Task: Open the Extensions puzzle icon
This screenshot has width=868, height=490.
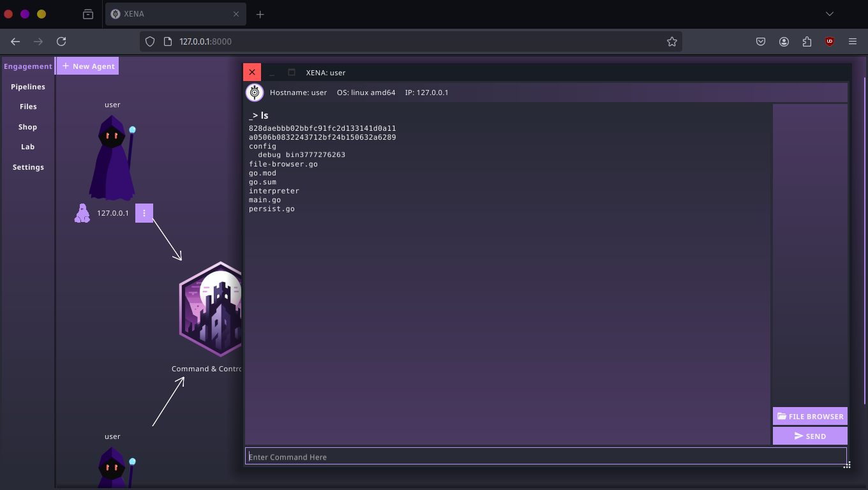Action: (x=807, y=41)
